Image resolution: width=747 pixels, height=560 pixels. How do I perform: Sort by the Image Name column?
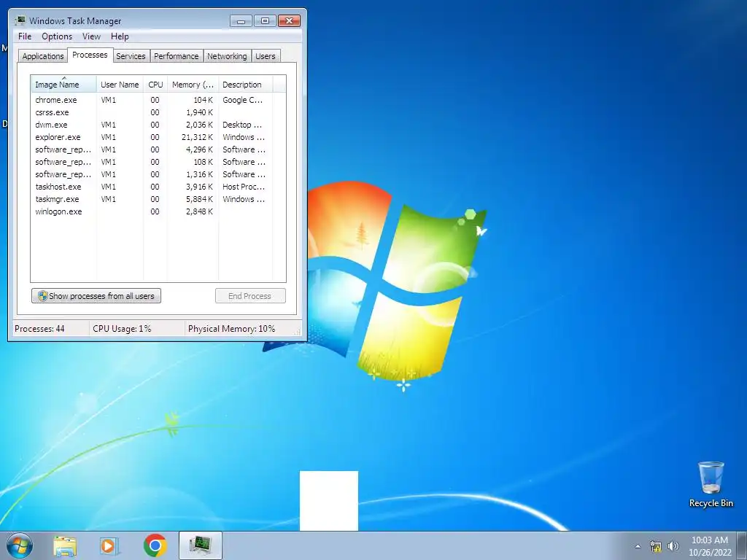coord(64,85)
